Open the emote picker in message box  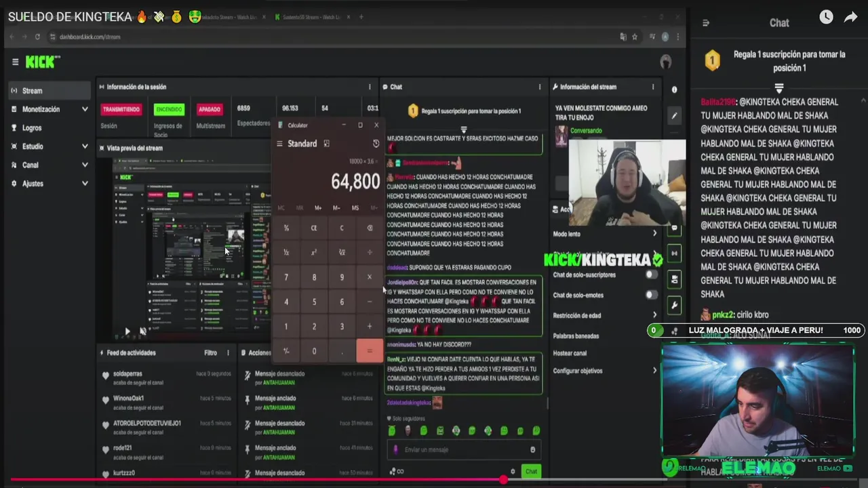[532, 449]
